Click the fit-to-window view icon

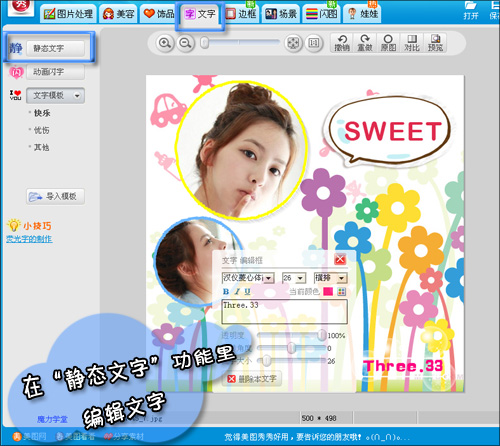[x=293, y=43]
